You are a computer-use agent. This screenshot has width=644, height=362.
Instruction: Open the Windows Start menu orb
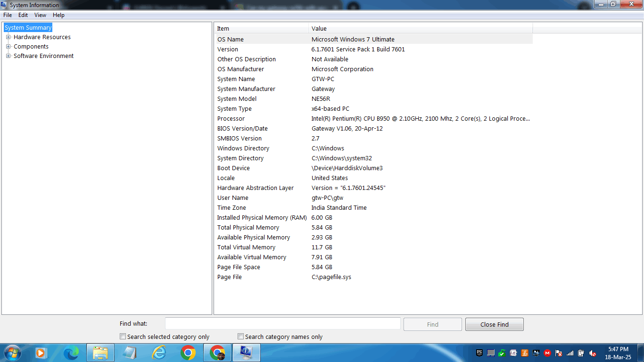[12, 353]
